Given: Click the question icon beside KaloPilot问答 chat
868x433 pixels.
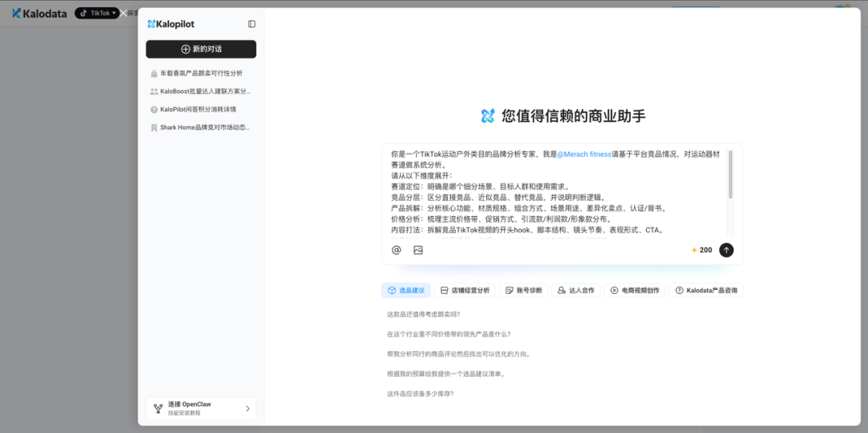Looking at the screenshot, I should point(154,109).
